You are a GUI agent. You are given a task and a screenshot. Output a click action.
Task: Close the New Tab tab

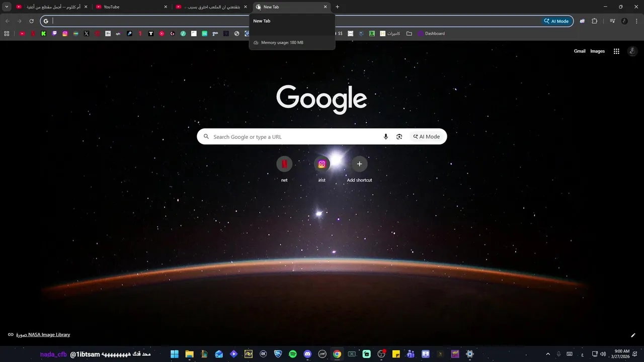click(x=325, y=7)
